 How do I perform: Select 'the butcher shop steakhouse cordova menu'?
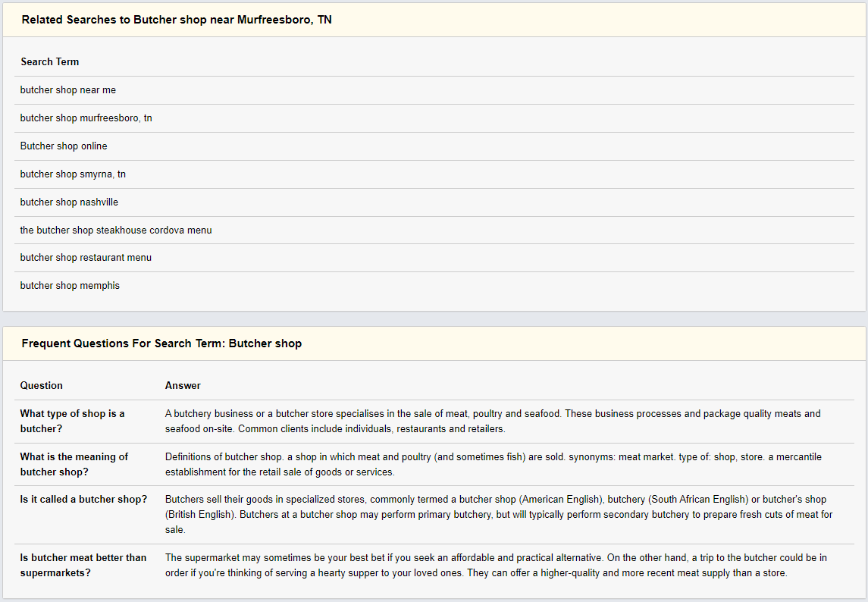pos(116,230)
